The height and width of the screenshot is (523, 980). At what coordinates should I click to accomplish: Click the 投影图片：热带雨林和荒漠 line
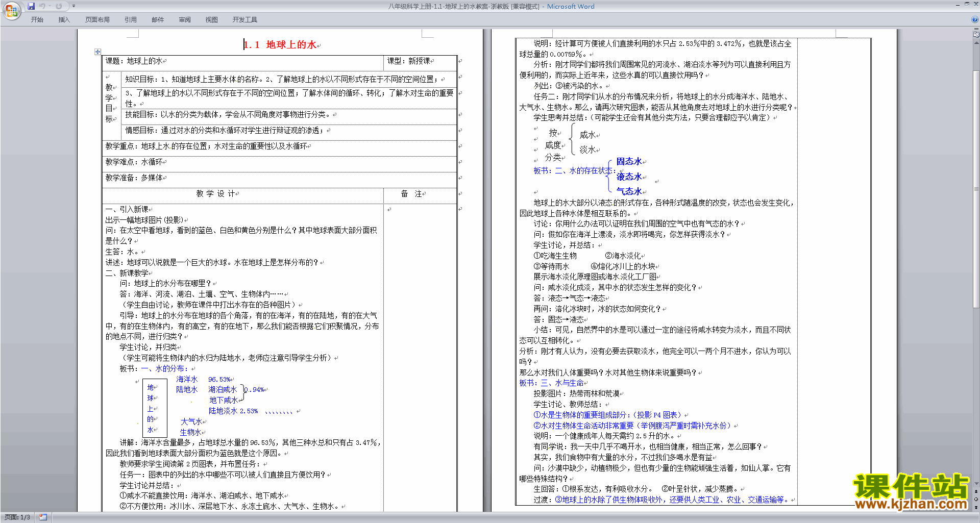tap(577, 394)
